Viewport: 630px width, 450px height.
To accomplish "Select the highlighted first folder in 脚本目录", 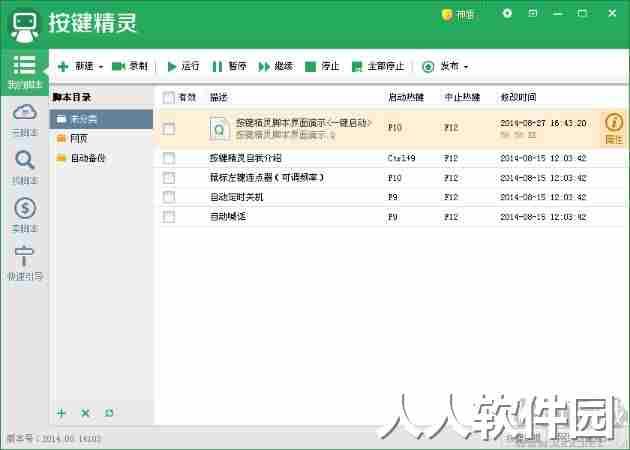I will click(x=101, y=119).
